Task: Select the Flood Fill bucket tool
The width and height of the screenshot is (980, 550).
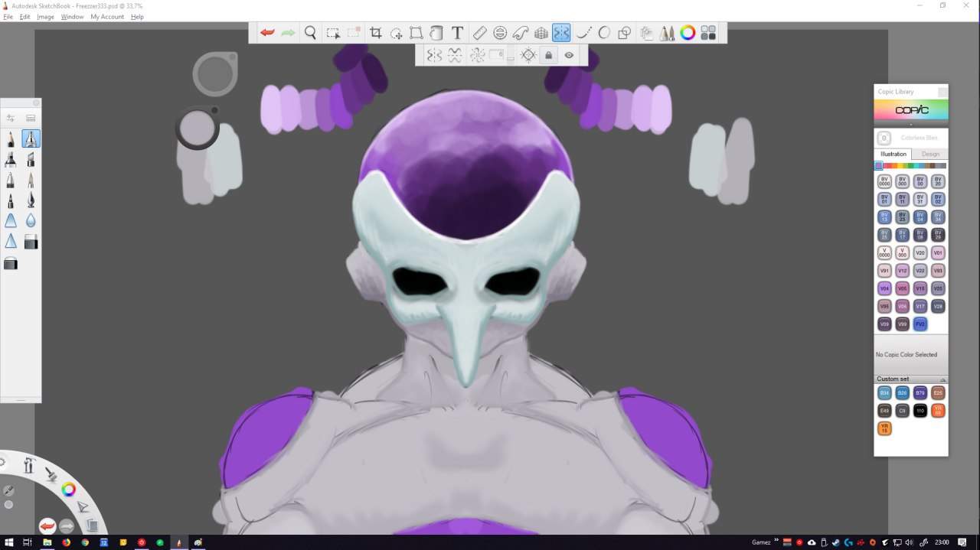Action: coord(436,33)
